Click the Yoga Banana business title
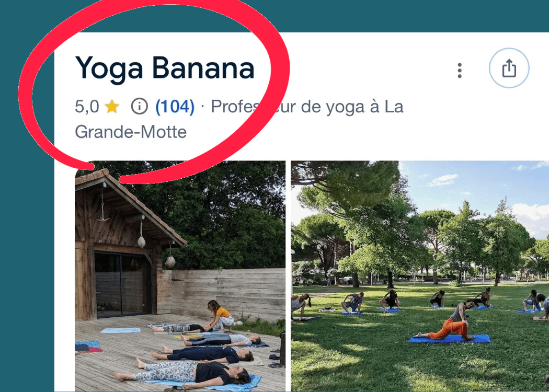Screen dimensions: 549x392 pyautogui.click(x=165, y=68)
